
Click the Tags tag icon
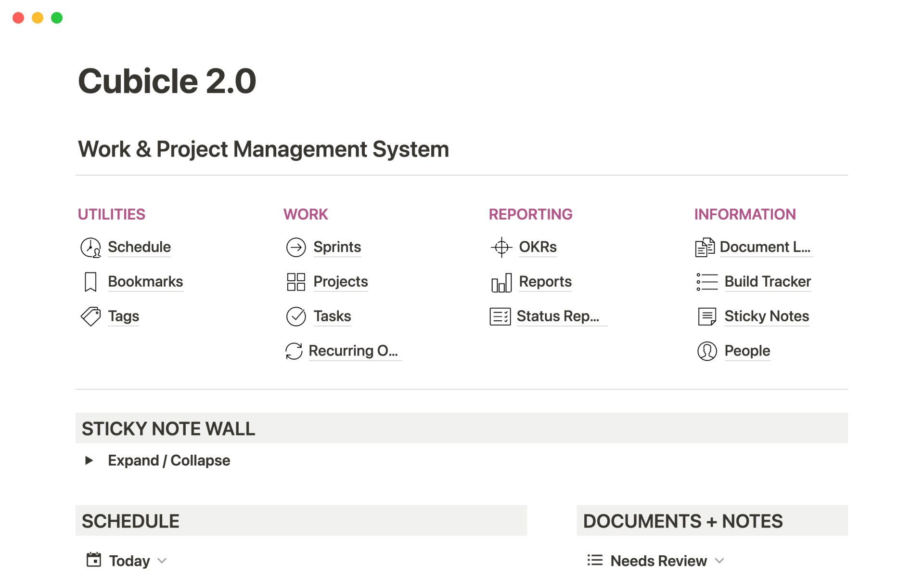tap(90, 316)
